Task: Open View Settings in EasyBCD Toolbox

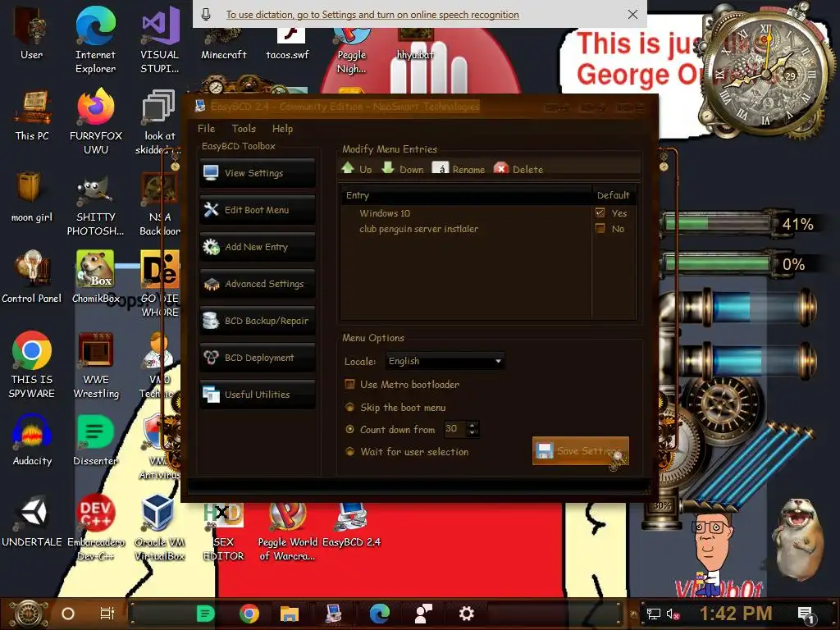Action: tap(257, 173)
